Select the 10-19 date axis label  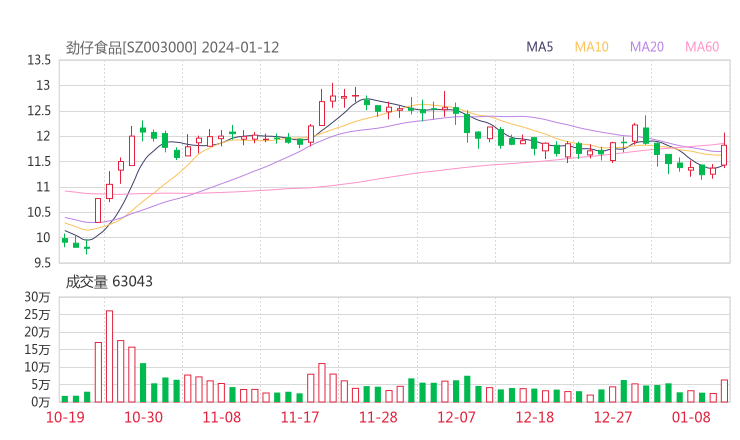point(65,417)
